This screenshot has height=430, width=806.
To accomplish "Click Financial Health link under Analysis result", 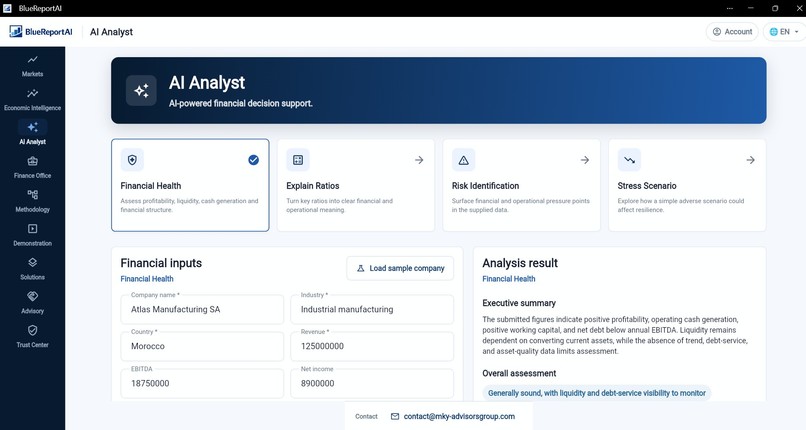I will [509, 278].
